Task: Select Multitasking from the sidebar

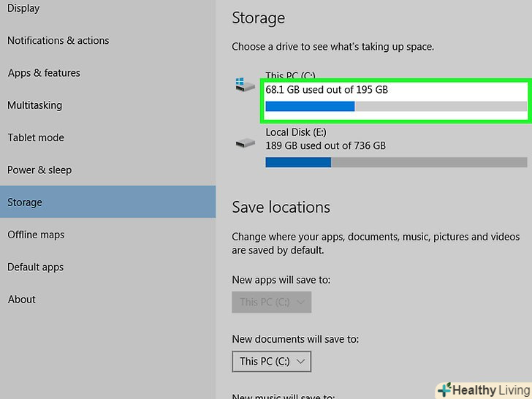Action: [x=34, y=105]
